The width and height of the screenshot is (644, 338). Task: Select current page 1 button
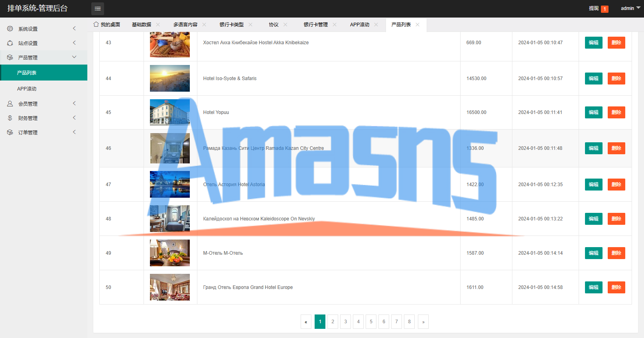320,322
